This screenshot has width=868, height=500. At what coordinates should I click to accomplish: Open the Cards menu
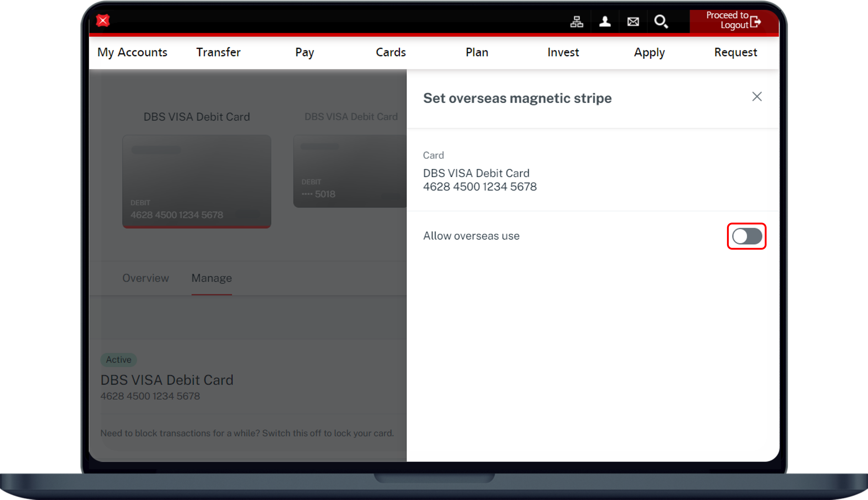[391, 52]
